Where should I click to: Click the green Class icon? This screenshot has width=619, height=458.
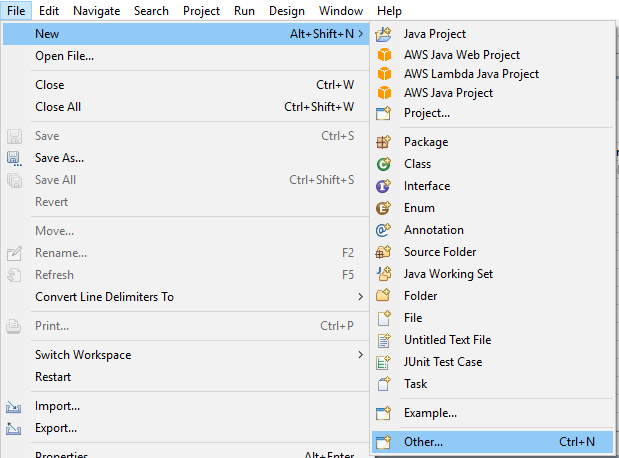point(383,164)
